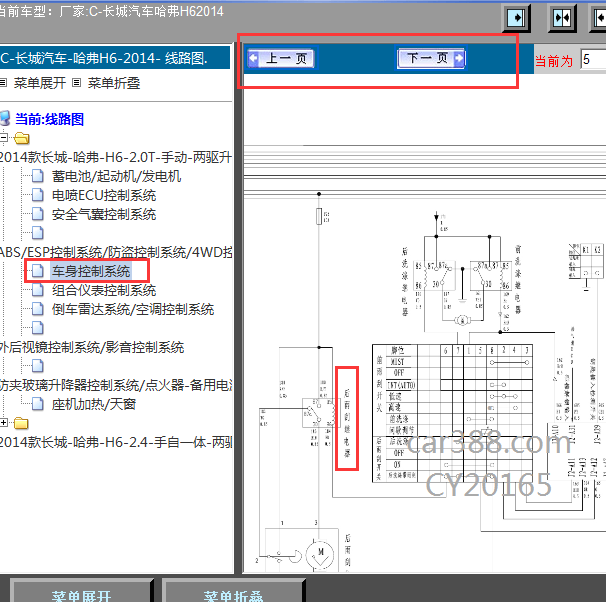This screenshot has width=606, height=602.
Task: Select 2014款长城-哈弗-H6-2.0T-手动-两驱 tree node
Action: click(116, 157)
